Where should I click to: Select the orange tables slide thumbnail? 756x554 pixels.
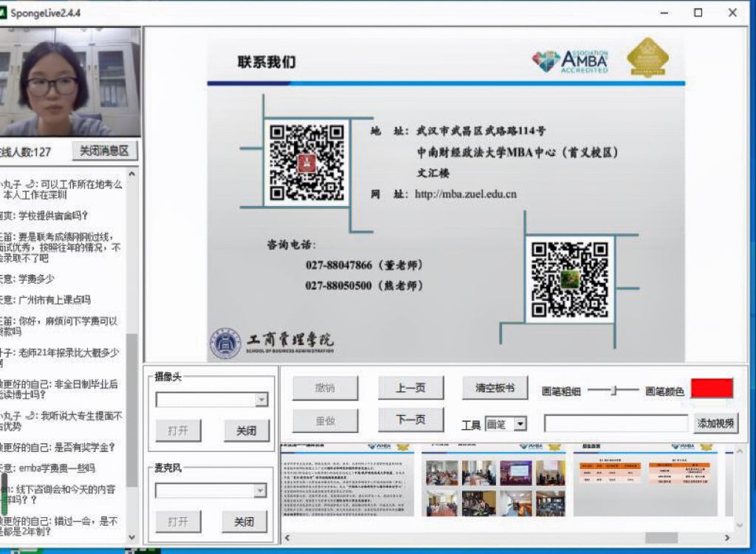coord(645,479)
